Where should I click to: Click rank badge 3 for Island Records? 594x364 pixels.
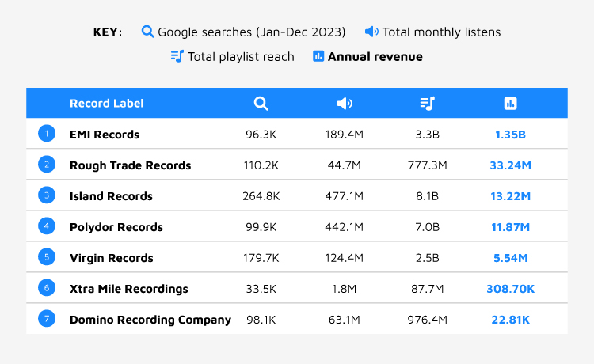tap(47, 195)
